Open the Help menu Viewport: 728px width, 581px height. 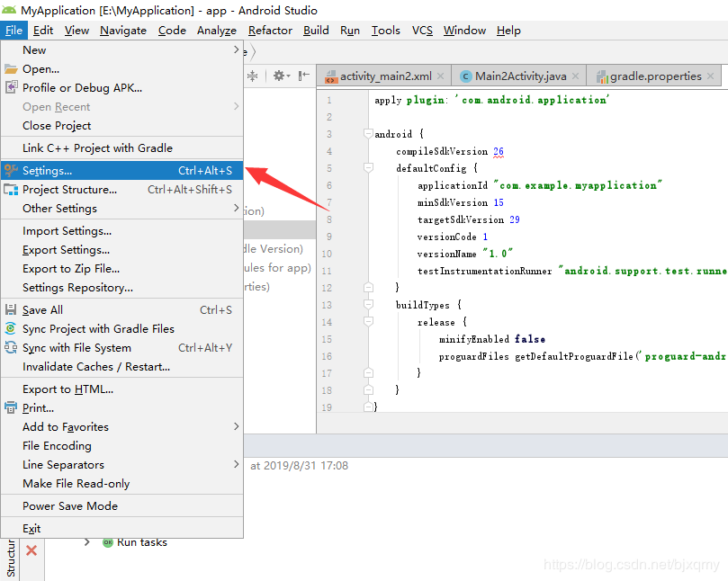(508, 31)
